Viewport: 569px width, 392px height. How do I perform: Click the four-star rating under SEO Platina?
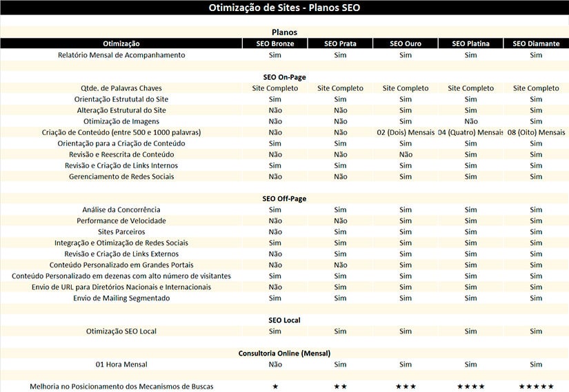click(x=471, y=386)
